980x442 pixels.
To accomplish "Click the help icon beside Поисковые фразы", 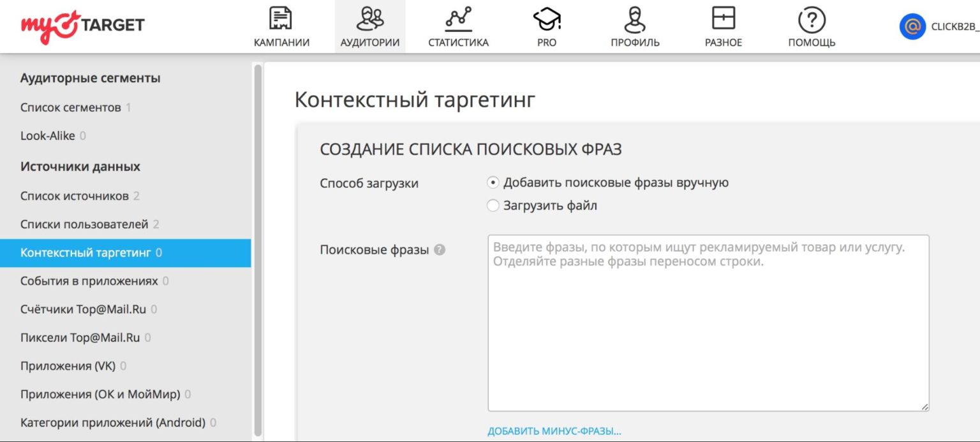I will tap(439, 250).
